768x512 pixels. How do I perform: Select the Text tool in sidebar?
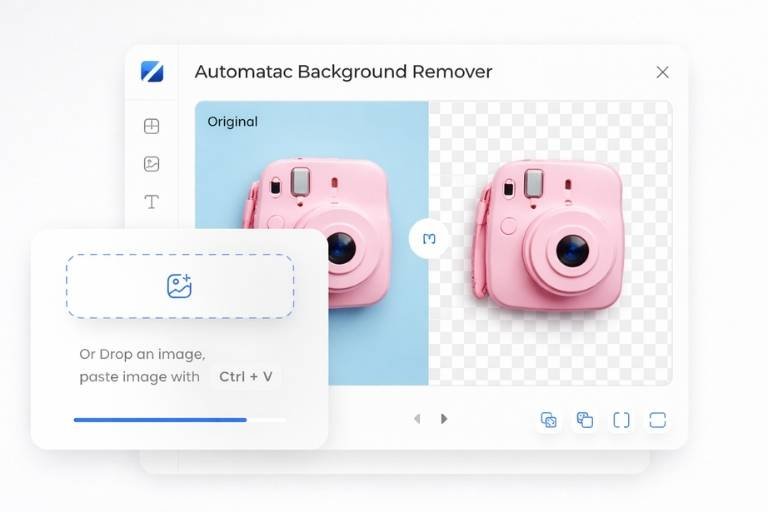(152, 202)
